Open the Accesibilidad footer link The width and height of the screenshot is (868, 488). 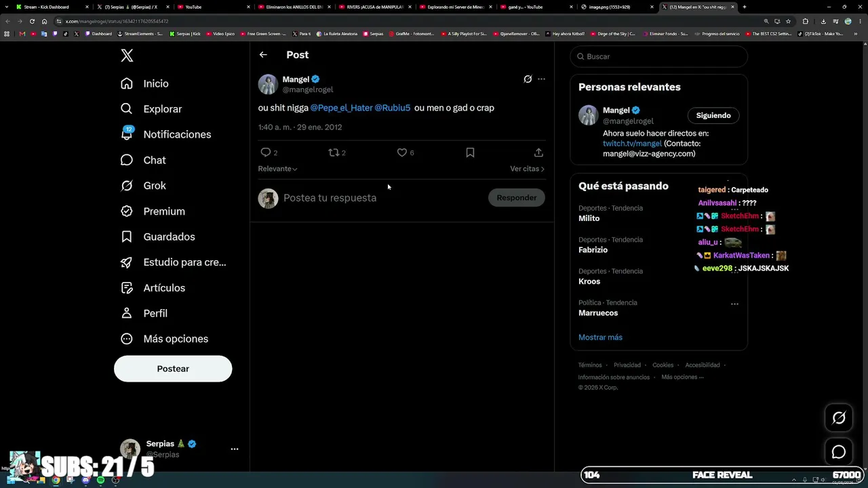point(703,365)
